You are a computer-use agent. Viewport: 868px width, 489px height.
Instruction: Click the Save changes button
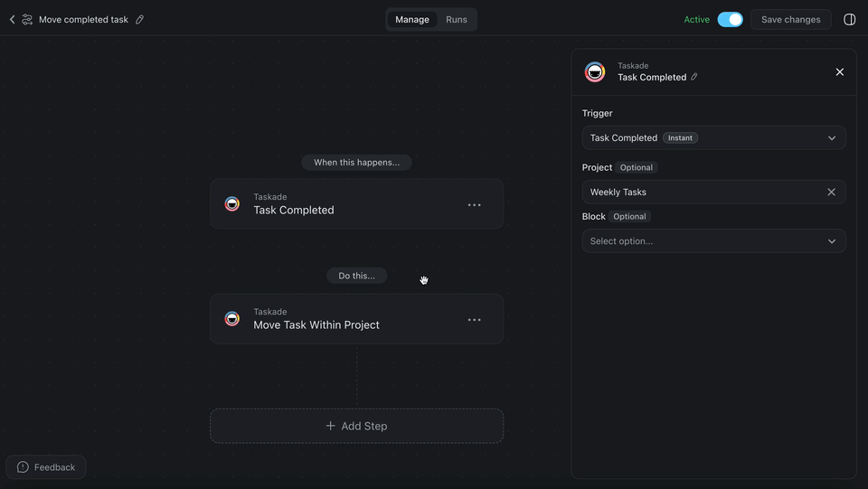pos(790,19)
